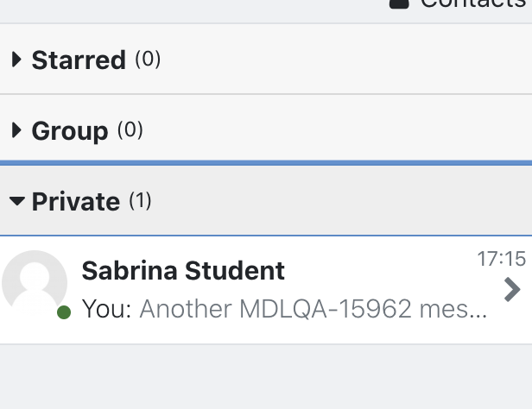Click the Private (1) conversation count
Screen dimensions: 532x409
140,200
